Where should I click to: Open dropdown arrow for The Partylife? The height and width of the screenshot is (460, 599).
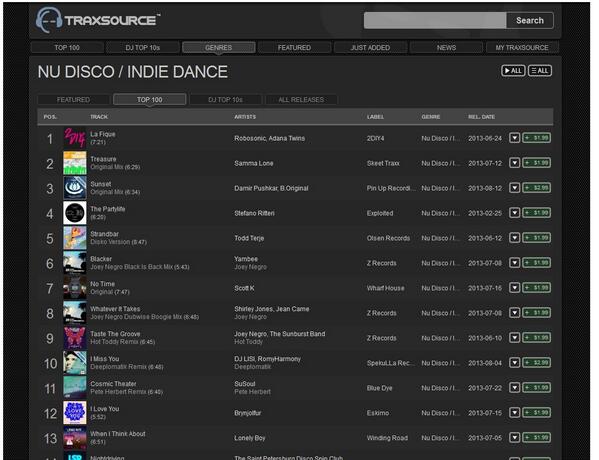(515, 213)
